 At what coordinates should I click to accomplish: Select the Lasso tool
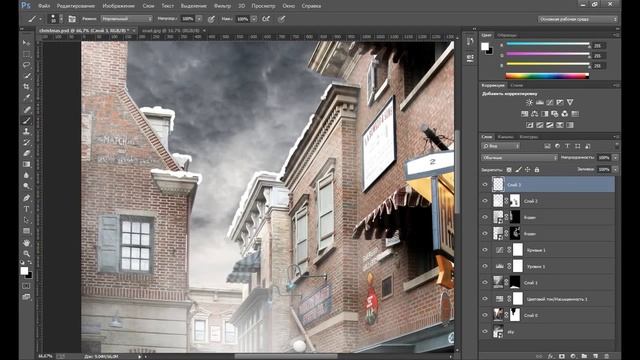pyautogui.click(x=27, y=65)
